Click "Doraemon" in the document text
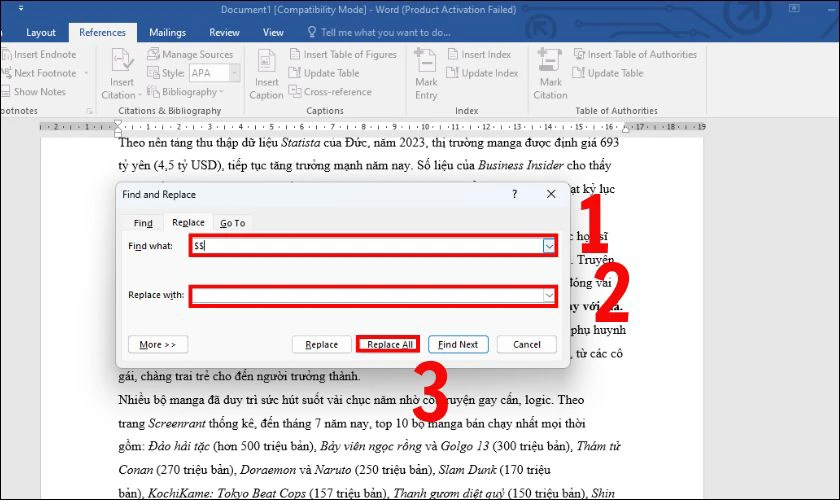This screenshot has height=500, width=840. (268, 470)
